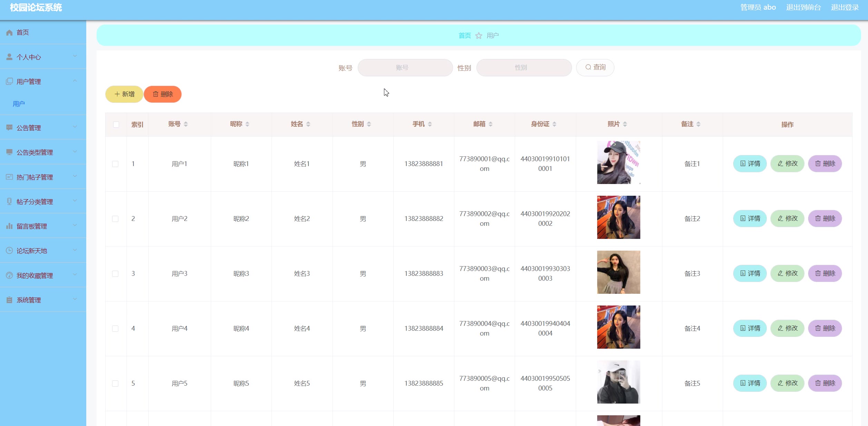The width and height of the screenshot is (868, 426).
Task: Click the person icon beside 个人中心
Action: point(9,57)
